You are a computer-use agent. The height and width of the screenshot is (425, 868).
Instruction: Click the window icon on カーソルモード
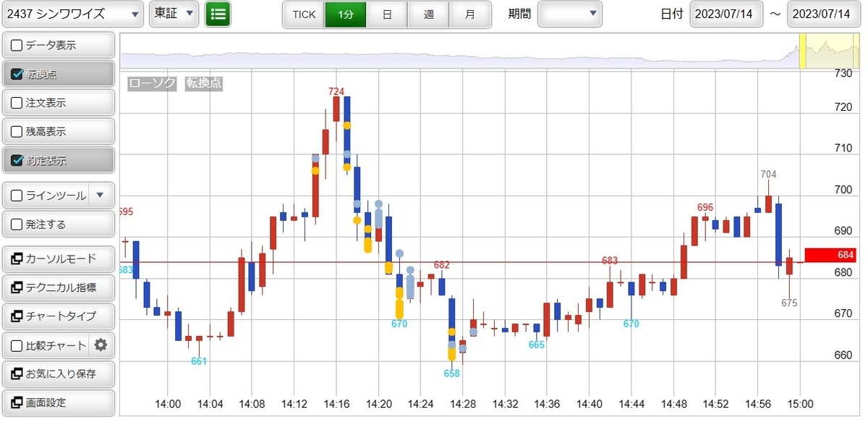tap(17, 258)
